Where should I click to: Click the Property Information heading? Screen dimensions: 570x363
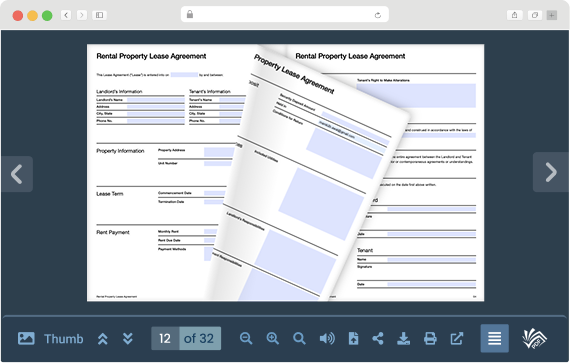tap(120, 151)
